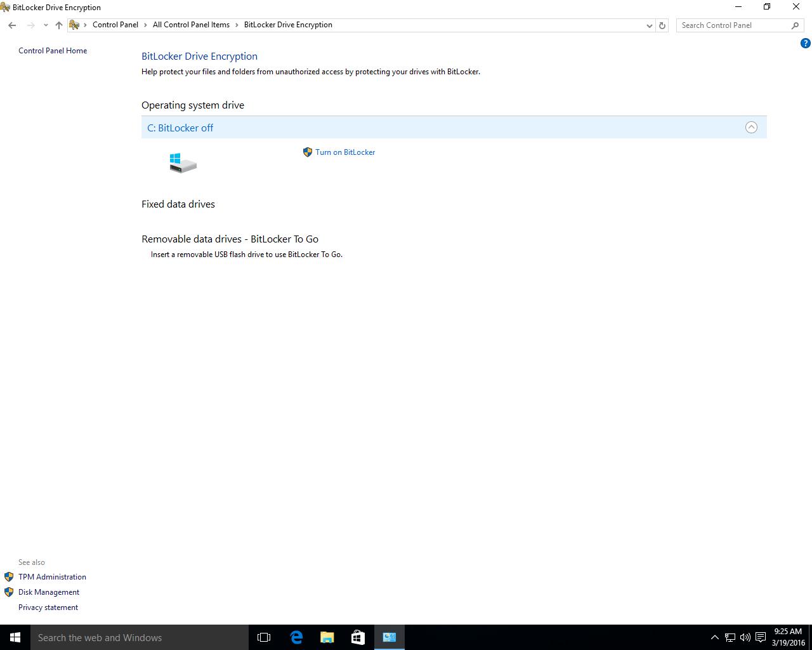Click the C: BitLocker off heading
Image resolution: width=812 pixels, height=650 pixels.
coord(180,128)
